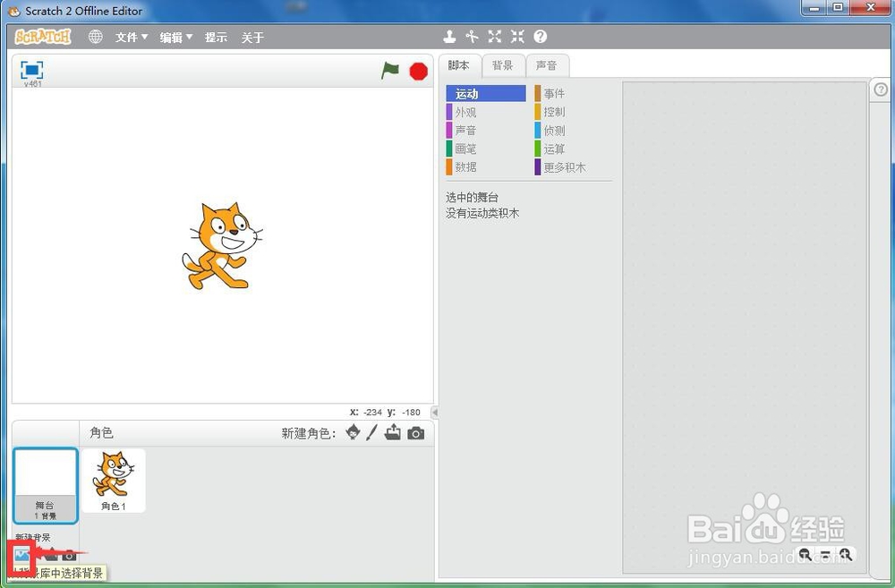This screenshot has height=588, width=895.
Task: Switch to the 声音 tab
Action: [547, 65]
